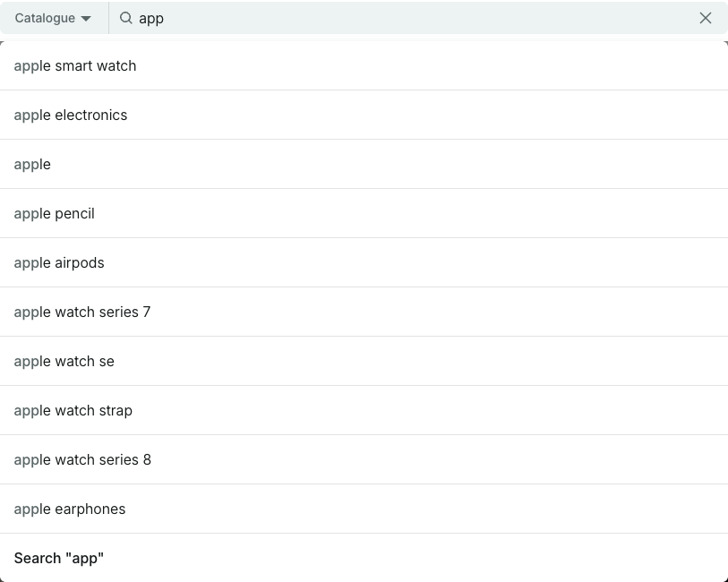Select the "apple pencil" suggestion

54,213
